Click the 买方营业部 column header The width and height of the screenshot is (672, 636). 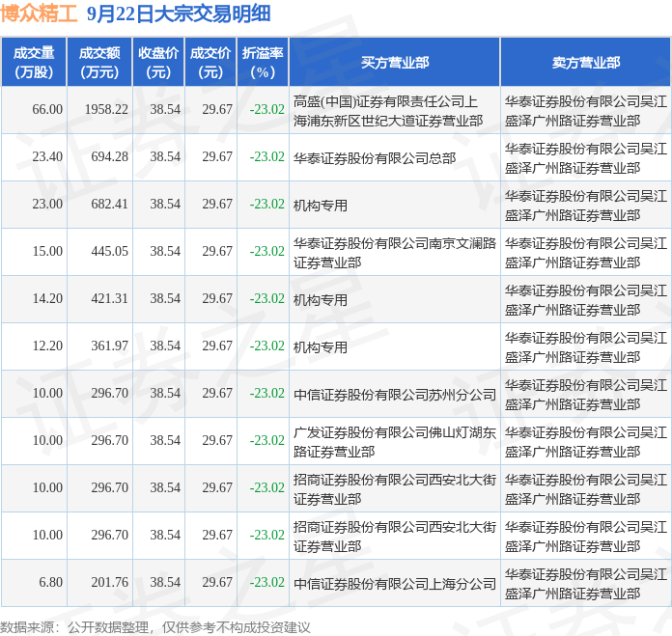(x=395, y=63)
